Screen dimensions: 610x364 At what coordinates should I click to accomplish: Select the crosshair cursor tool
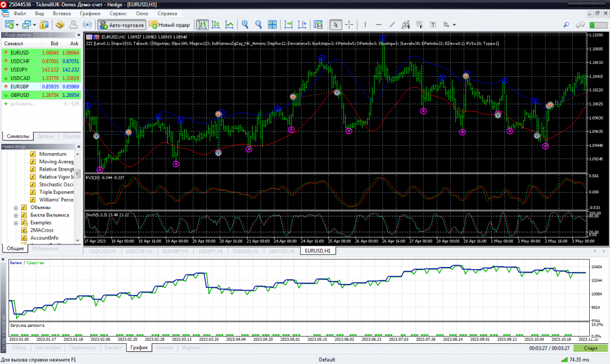349,25
